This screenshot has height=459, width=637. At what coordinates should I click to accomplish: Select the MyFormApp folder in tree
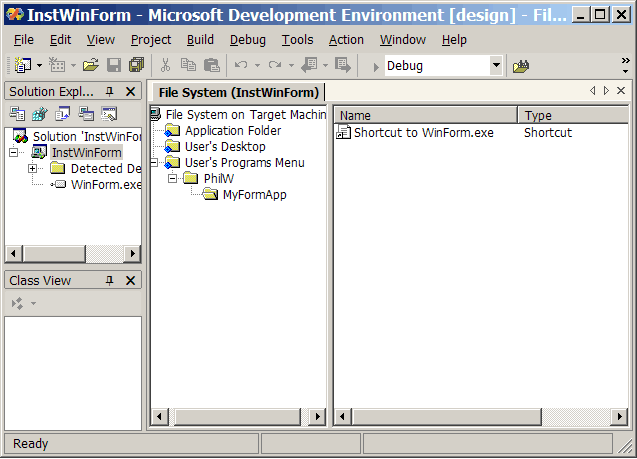(x=254, y=195)
